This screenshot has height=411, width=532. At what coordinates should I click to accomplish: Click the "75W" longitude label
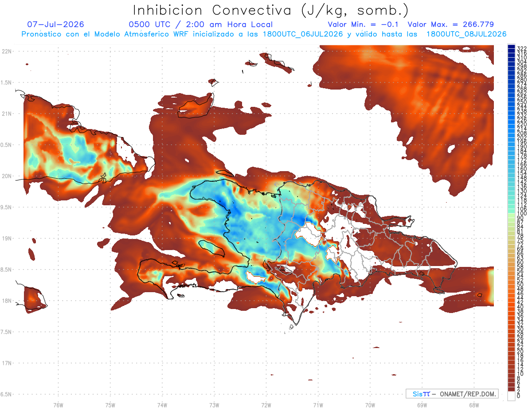[110, 405]
